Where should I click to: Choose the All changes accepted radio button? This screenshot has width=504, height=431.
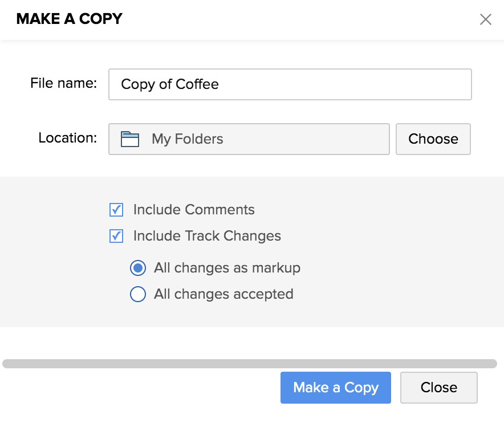(x=137, y=294)
